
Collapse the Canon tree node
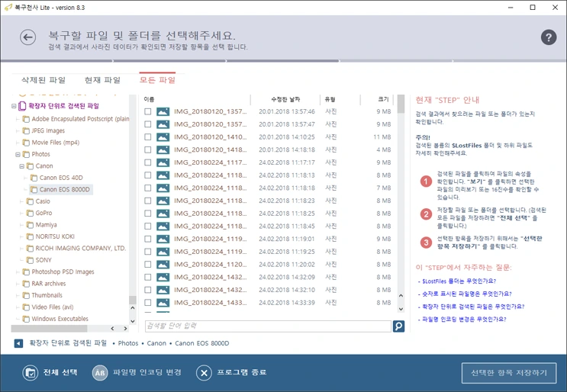pyautogui.click(x=21, y=166)
